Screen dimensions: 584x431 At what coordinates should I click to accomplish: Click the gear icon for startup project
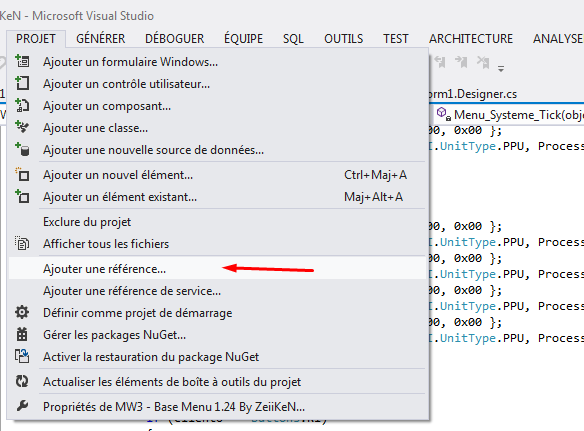[22, 312]
